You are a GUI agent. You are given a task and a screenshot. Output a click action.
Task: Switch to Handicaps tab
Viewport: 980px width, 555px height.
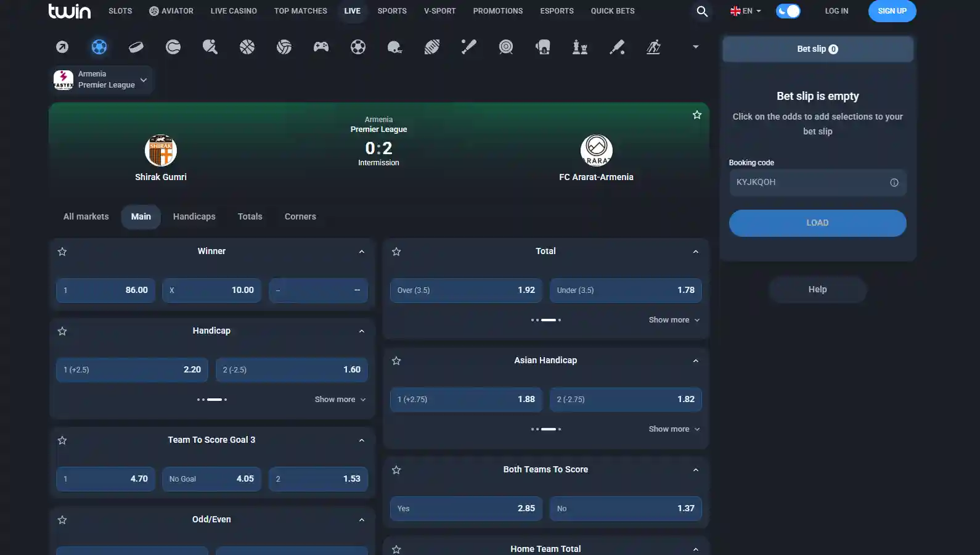(194, 216)
